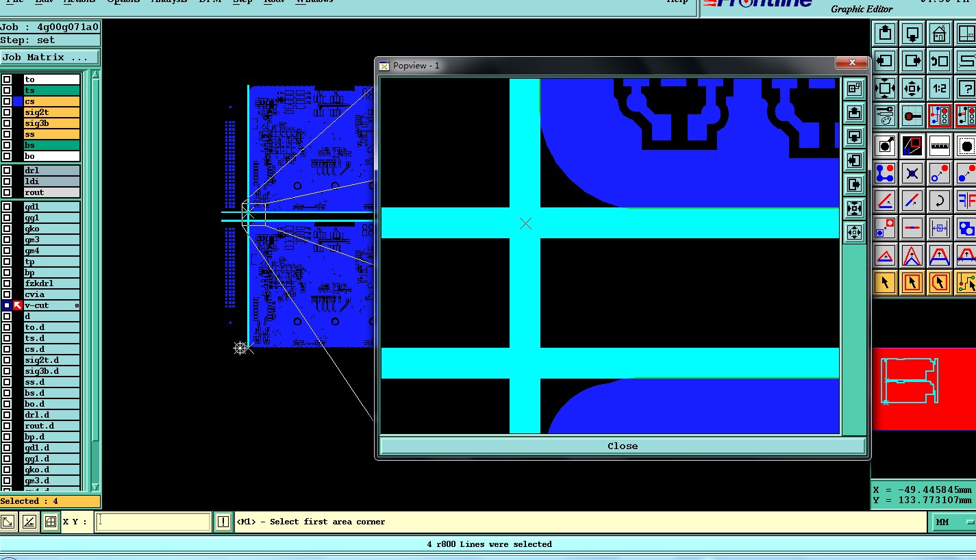Click the first snap mode icon left of XY
Image resolution: width=976 pixels, height=560 pixels.
click(8, 522)
